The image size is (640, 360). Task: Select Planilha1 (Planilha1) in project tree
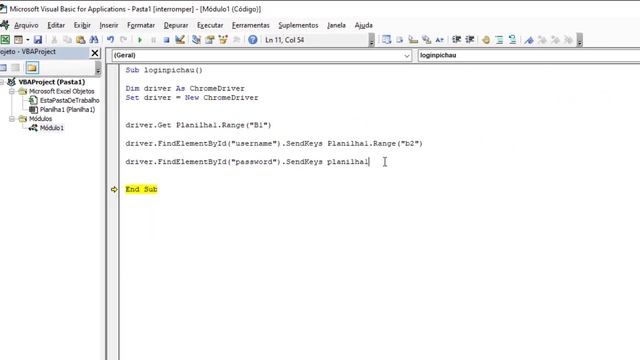(67, 109)
